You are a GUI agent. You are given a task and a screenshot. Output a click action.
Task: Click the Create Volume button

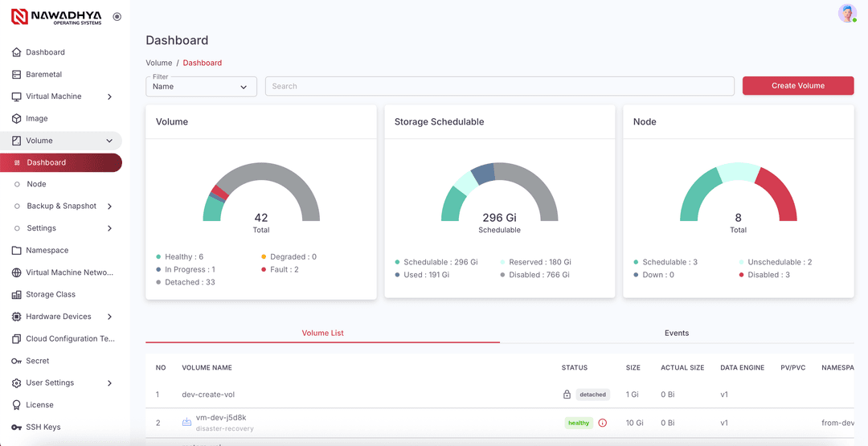797,86
